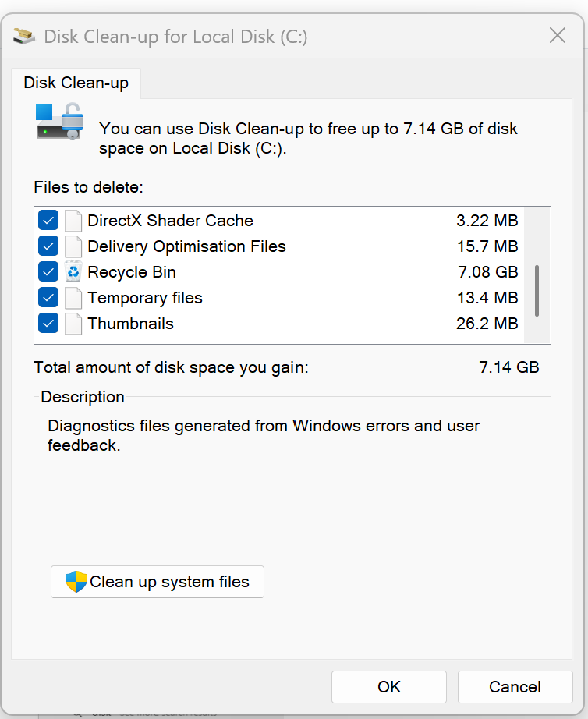Click the DirectX Shader Cache file icon

click(73, 221)
